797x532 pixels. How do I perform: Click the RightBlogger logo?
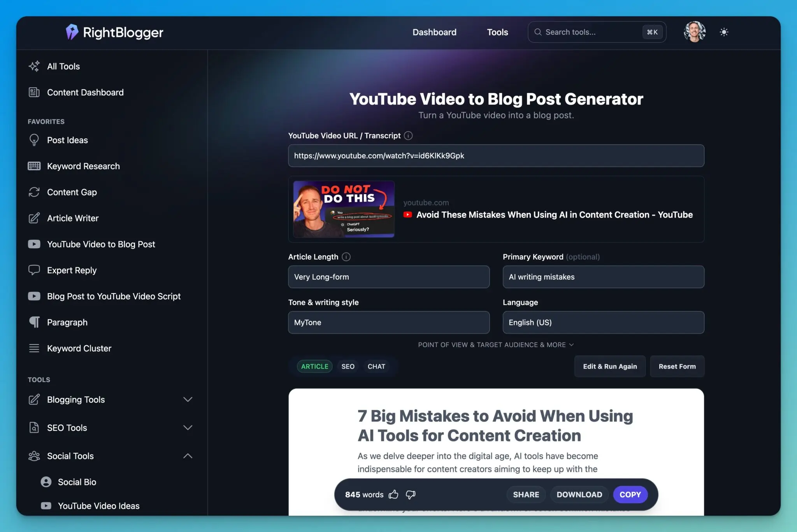click(x=114, y=32)
